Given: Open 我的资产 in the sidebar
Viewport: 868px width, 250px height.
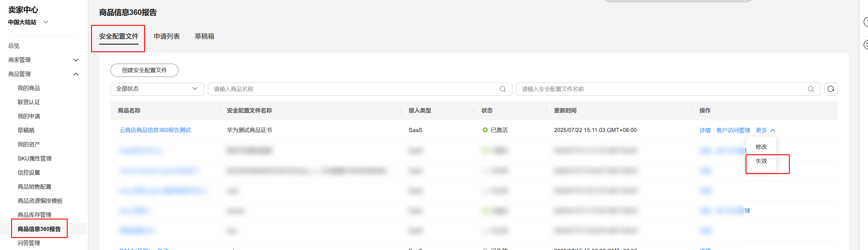Looking at the screenshot, I should tap(29, 144).
